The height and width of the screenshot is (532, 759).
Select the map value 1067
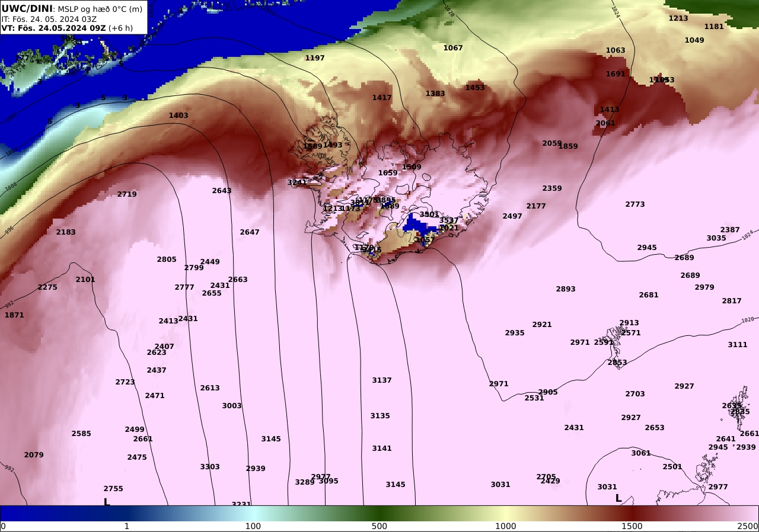pos(453,48)
